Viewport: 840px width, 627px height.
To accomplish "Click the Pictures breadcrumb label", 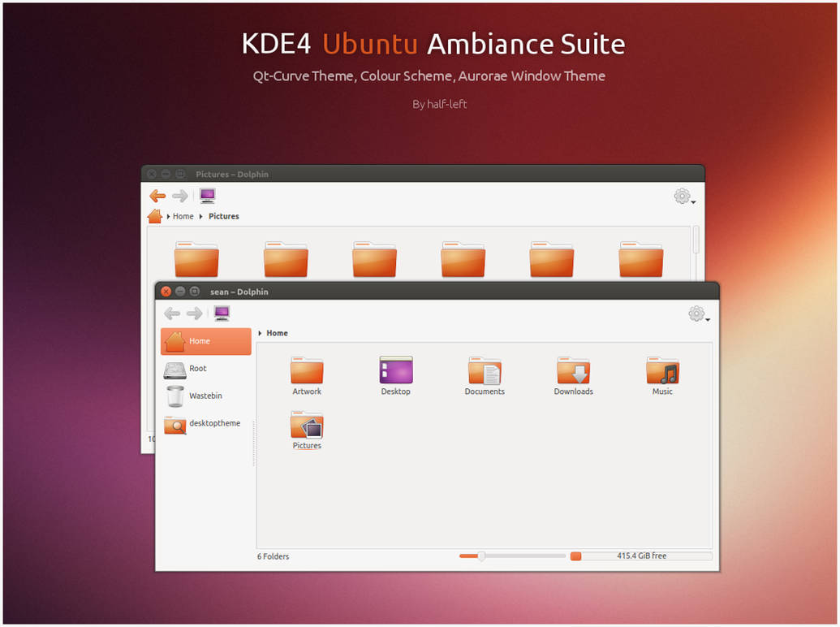I will pos(223,216).
